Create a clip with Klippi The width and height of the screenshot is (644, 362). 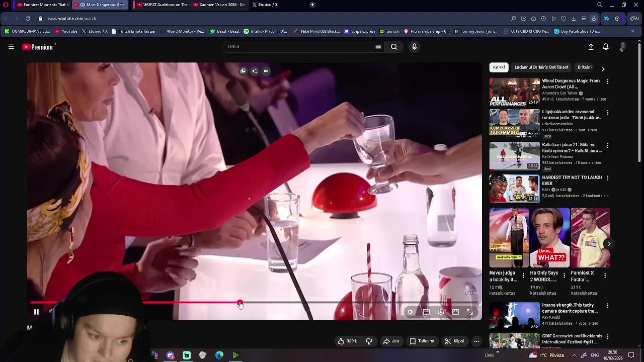pos(454,341)
